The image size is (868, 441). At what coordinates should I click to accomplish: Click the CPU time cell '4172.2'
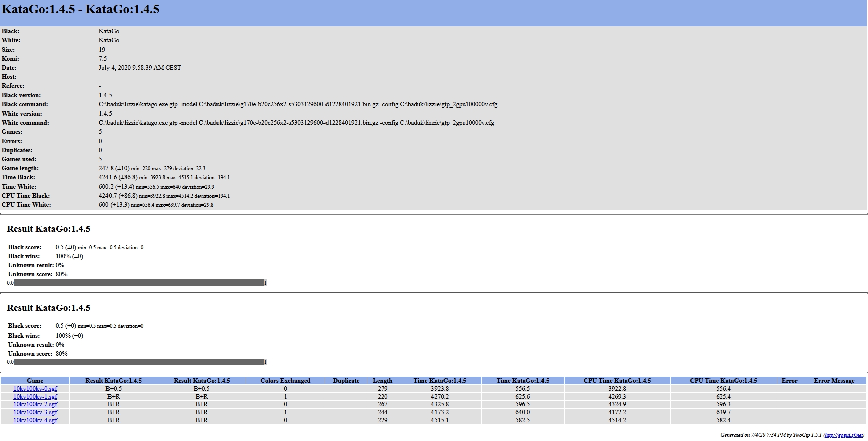617,412
